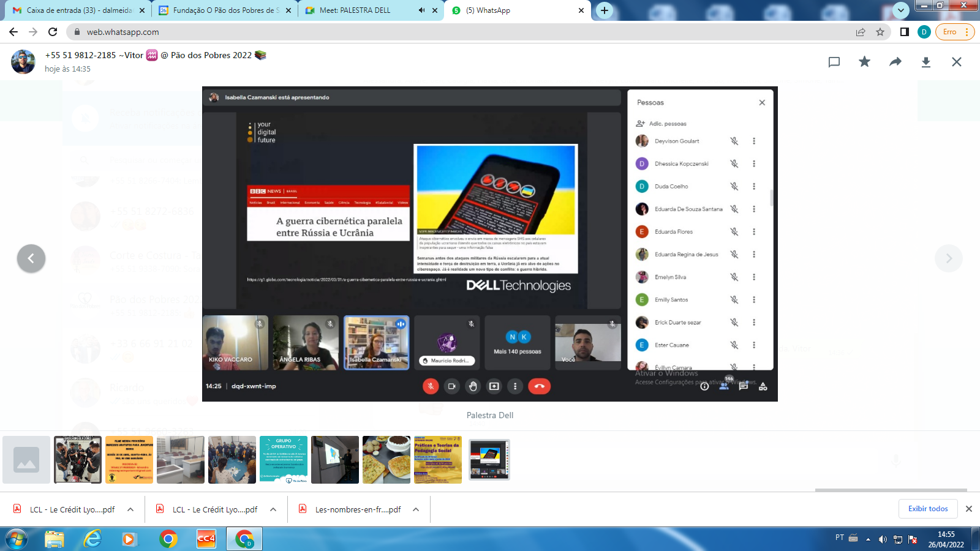Image resolution: width=980 pixels, height=551 pixels.
Task: Share this page icon in address bar
Action: [861, 32]
